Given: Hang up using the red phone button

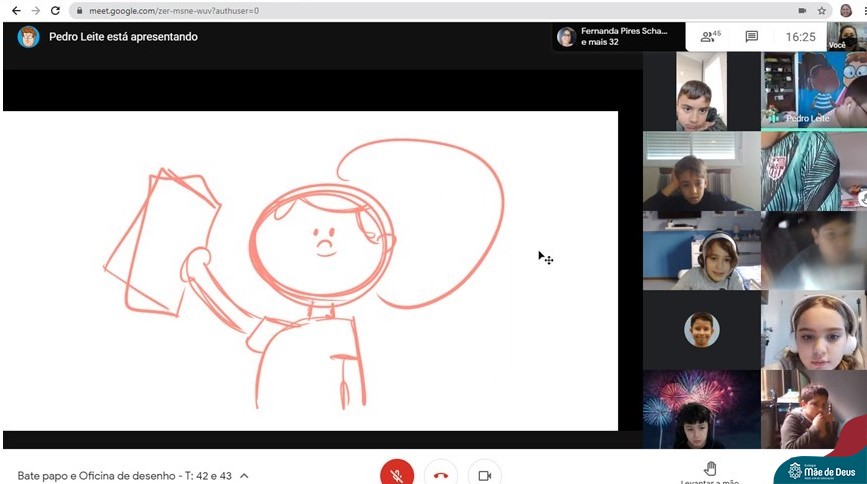Looking at the screenshot, I should [441, 475].
